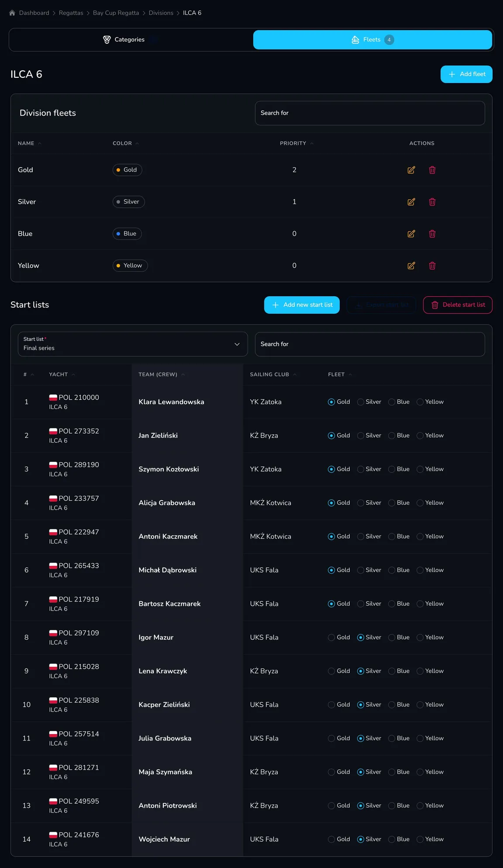Sort division fleets by Name
The height and width of the screenshot is (868, 503).
pyautogui.click(x=29, y=143)
